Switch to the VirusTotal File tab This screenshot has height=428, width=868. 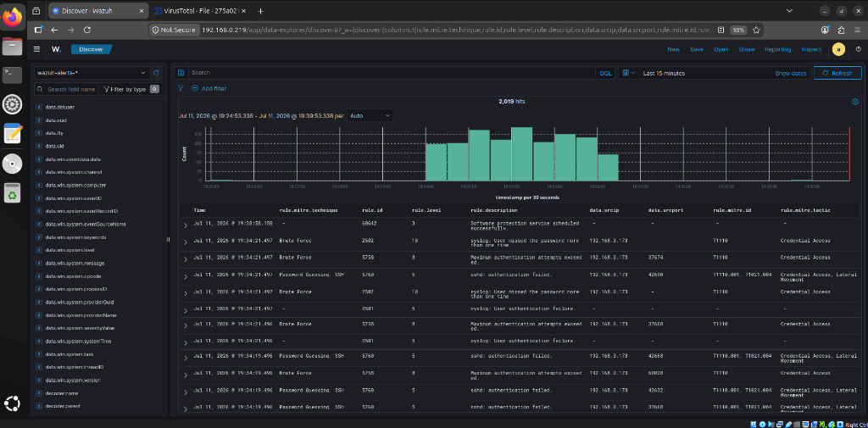[202, 11]
